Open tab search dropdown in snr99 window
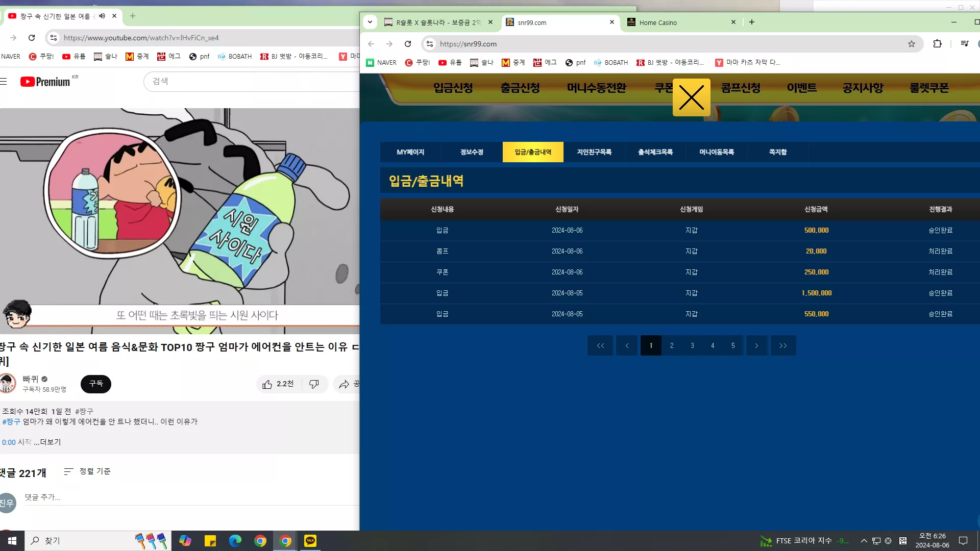 coord(370,22)
